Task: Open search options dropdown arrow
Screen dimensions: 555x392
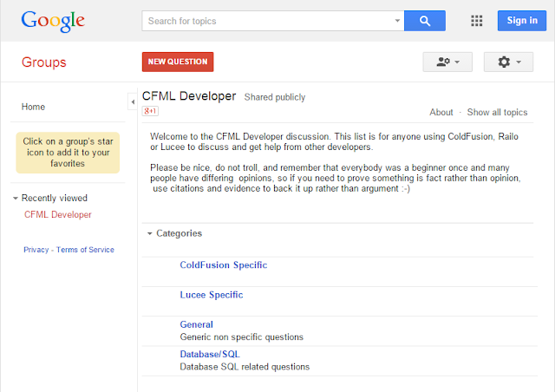Action: tap(397, 21)
